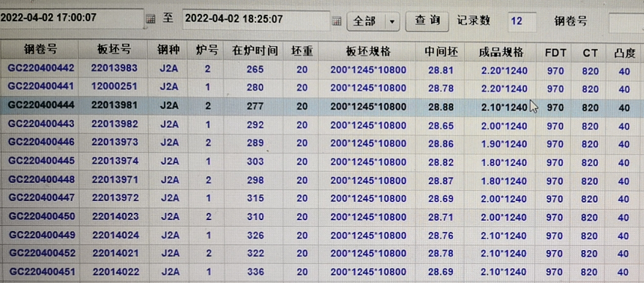Select coil GC220400443 cell
Image resolution: width=644 pixels, height=283 pixels.
point(41,124)
